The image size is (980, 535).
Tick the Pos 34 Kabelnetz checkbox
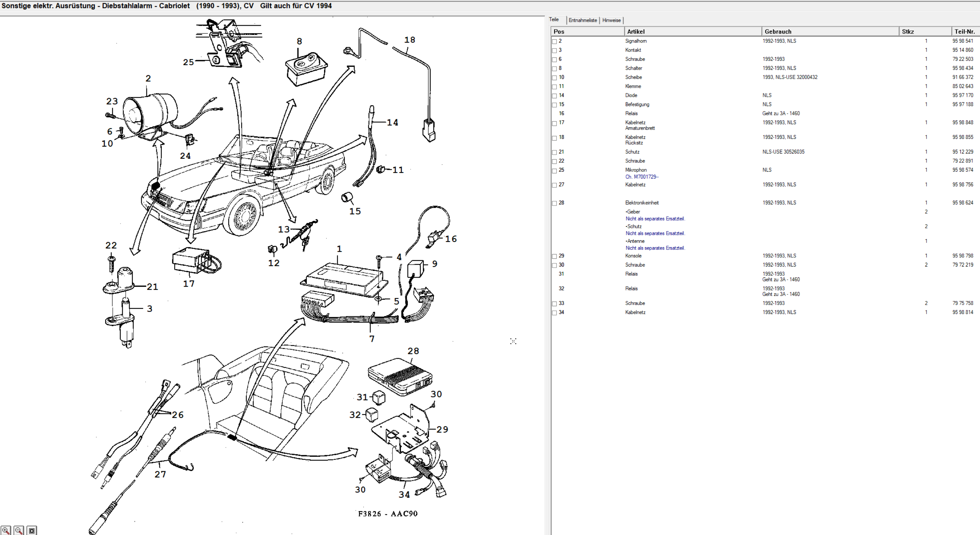554,313
